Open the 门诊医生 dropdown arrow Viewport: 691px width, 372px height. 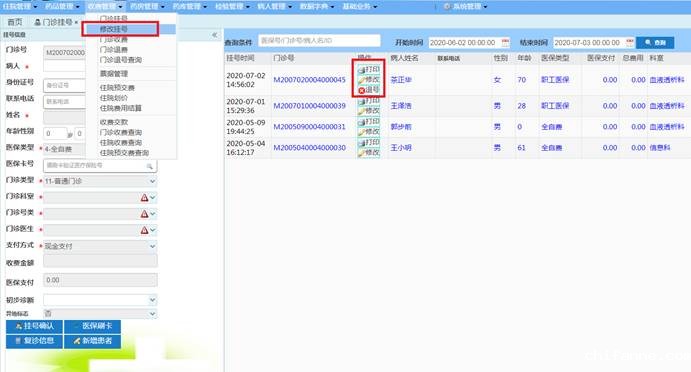(152, 230)
